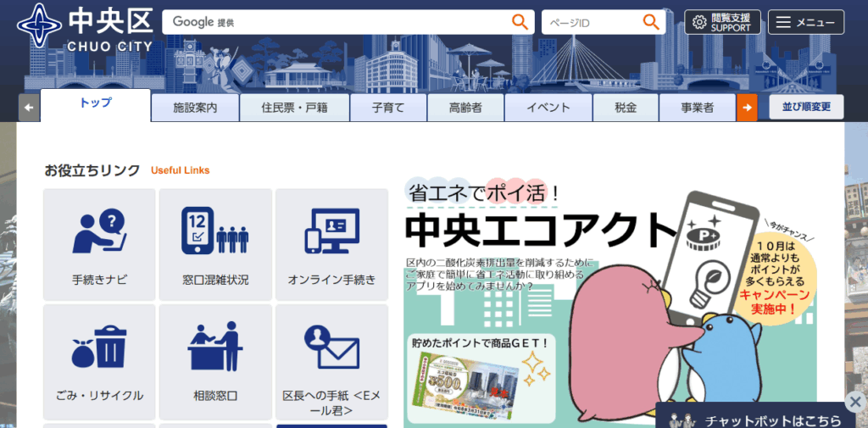Switch to the 税金 tab
Image resolution: width=868 pixels, height=428 pixels.
(x=626, y=108)
